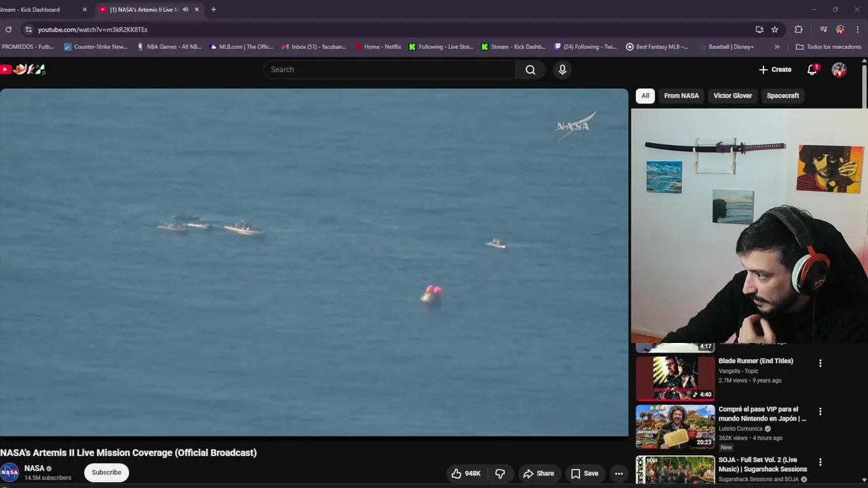Expand the hidden bookmarks overflow chevron
This screenshot has height=488, width=868.
tap(776, 47)
